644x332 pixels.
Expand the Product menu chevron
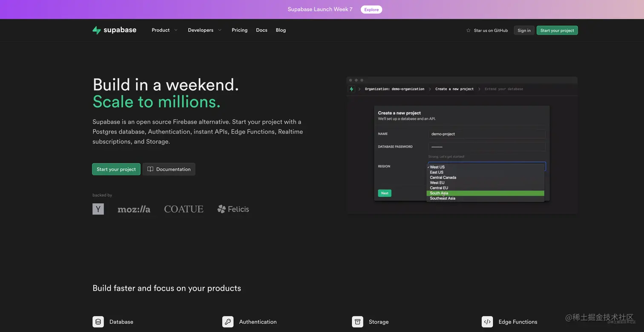[176, 30]
